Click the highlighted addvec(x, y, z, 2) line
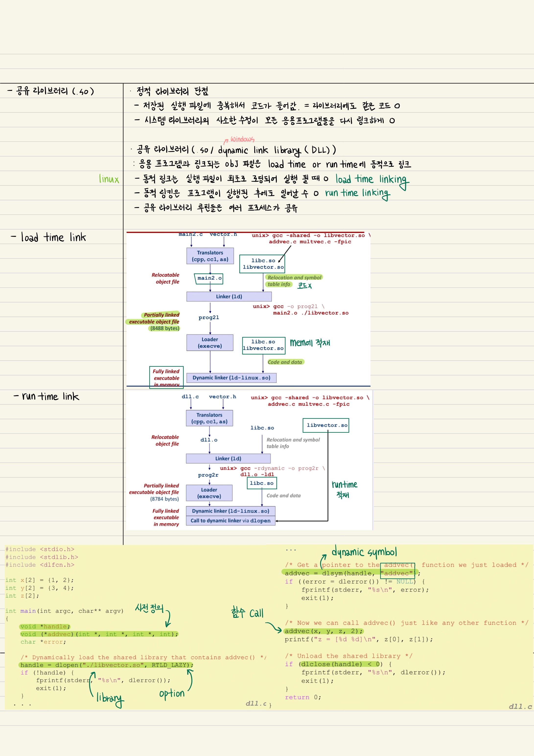 (x=324, y=631)
